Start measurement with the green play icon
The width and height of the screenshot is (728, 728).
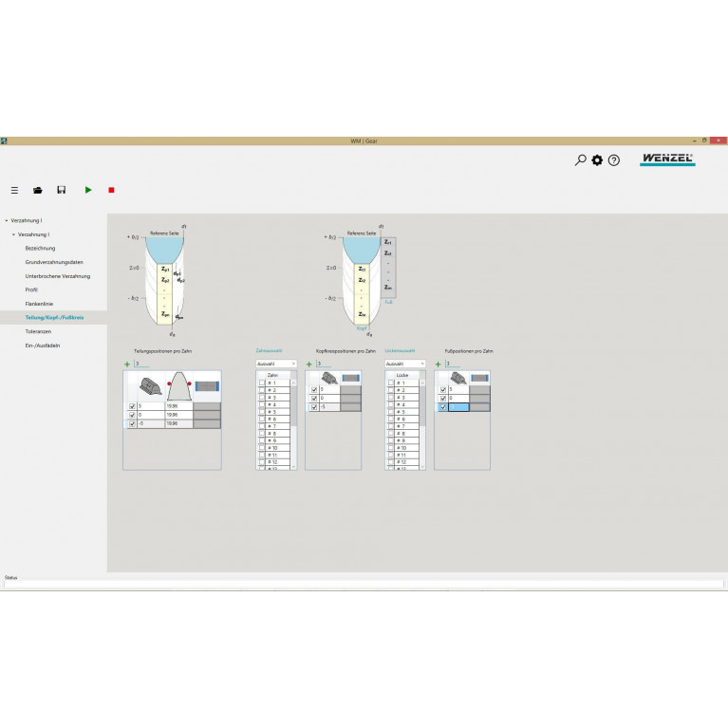(88, 190)
